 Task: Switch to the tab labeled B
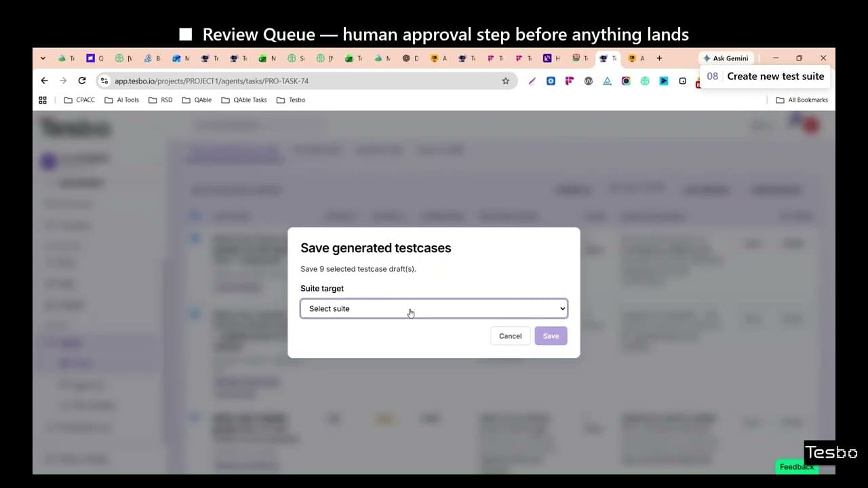tap(153, 58)
